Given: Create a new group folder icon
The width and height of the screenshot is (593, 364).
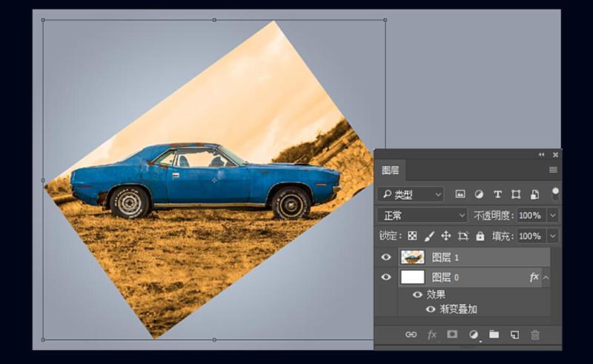Looking at the screenshot, I should coord(494,334).
